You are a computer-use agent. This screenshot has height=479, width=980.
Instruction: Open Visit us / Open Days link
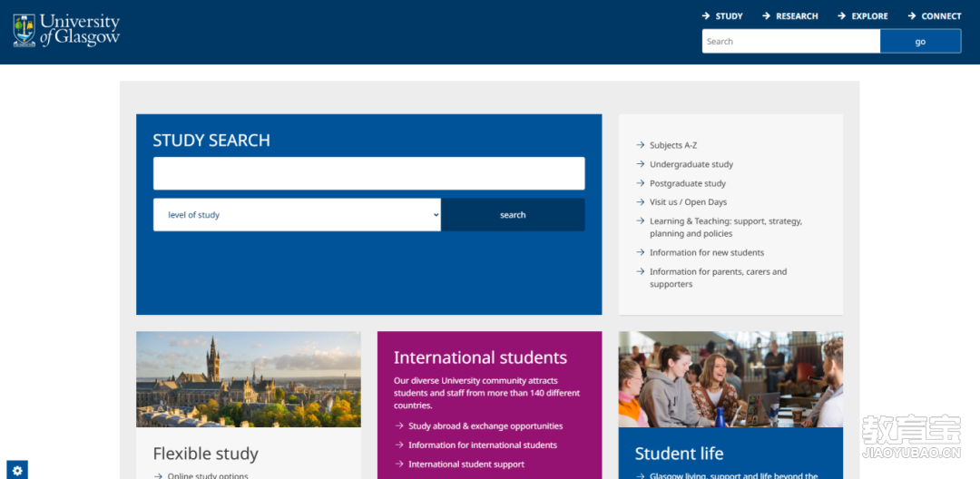688,202
